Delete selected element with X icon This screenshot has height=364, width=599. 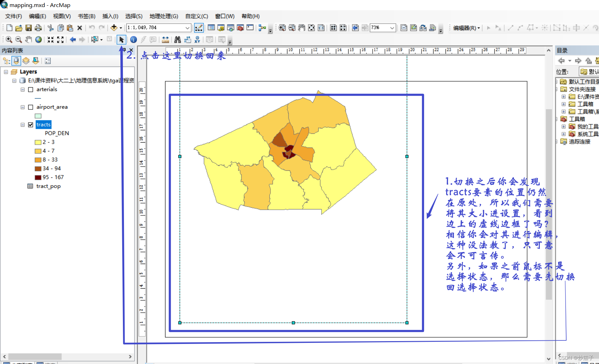pos(80,28)
